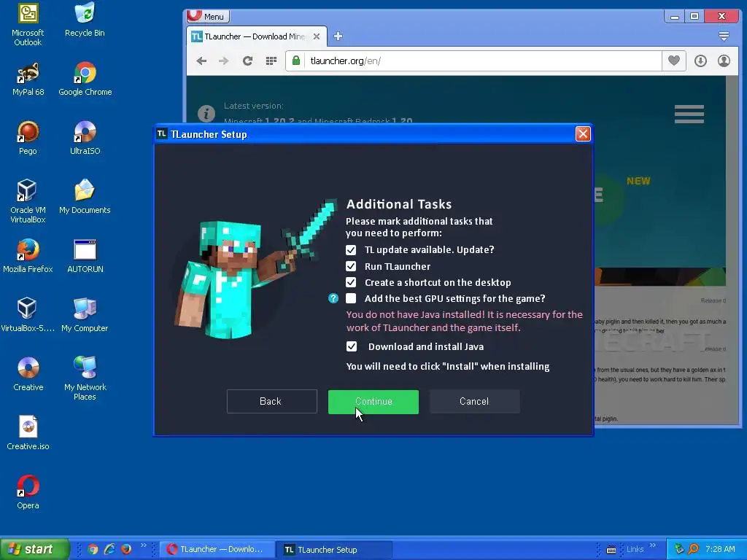
Task: Open the Windows start menu
Action: coord(34,549)
